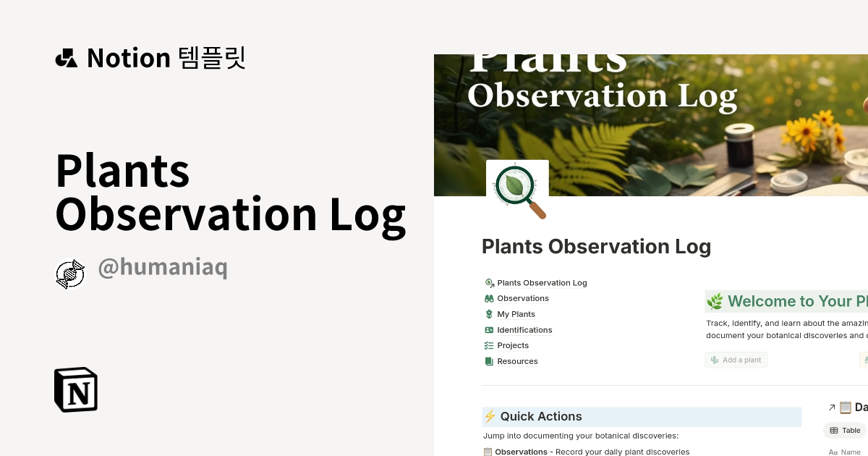
Task: Open the Observations link in the sidebar
Action: pyautogui.click(x=522, y=298)
